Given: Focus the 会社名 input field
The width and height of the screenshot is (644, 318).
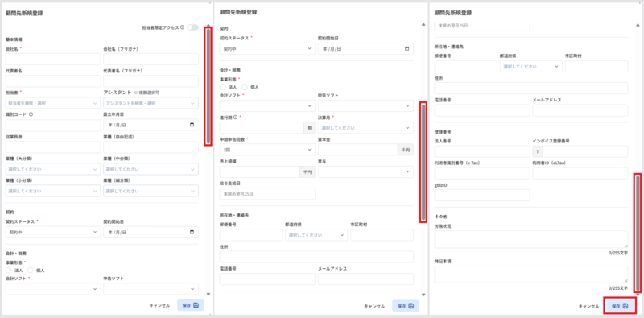Looking at the screenshot, I should [53, 59].
